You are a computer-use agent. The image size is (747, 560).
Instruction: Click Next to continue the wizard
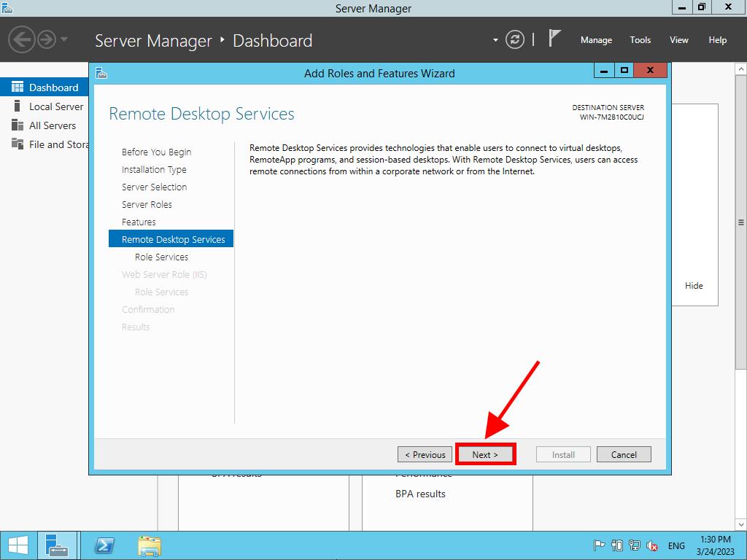click(485, 454)
